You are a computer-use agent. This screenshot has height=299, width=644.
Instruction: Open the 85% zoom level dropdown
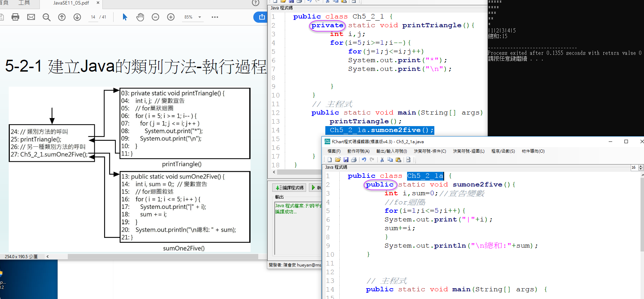pyautogui.click(x=193, y=17)
